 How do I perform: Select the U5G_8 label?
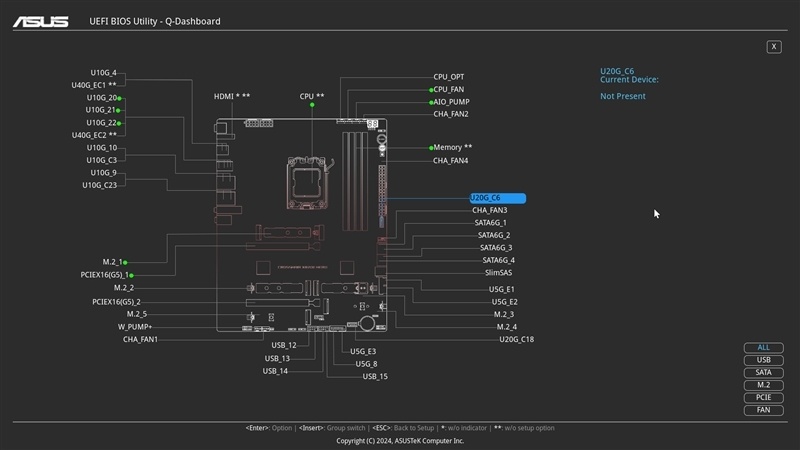[x=366, y=364]
